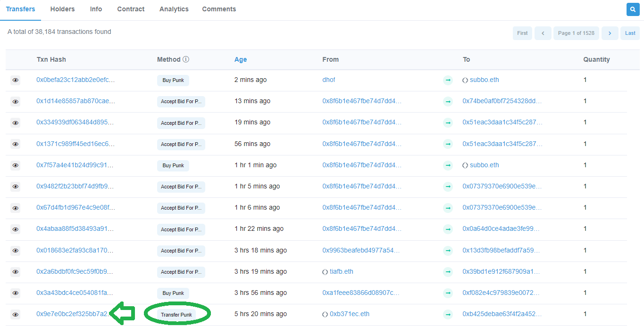Open the 0xb371ec.eth sender address
Screen dimensions: 644x326
tap(350, 314)
